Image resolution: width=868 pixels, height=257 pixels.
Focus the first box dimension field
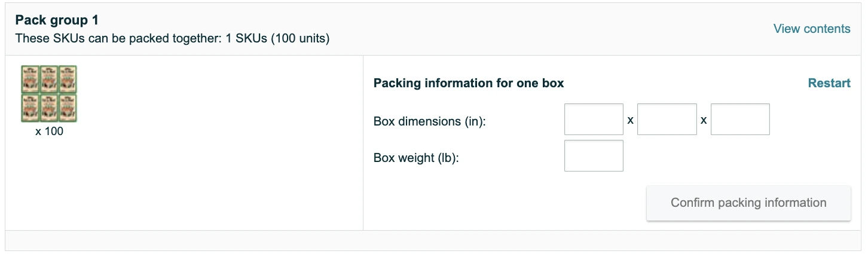593,120
